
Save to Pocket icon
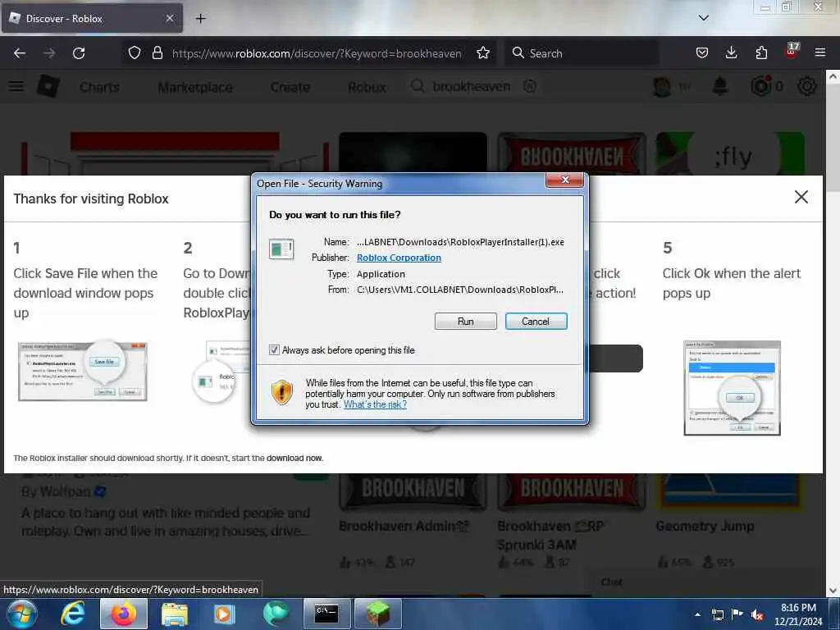(702, 53)
